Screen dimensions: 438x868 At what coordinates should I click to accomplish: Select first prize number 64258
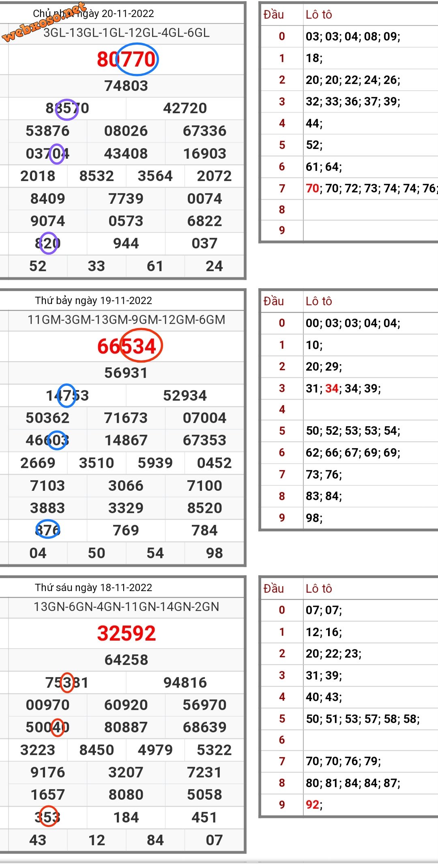point(127,660)
